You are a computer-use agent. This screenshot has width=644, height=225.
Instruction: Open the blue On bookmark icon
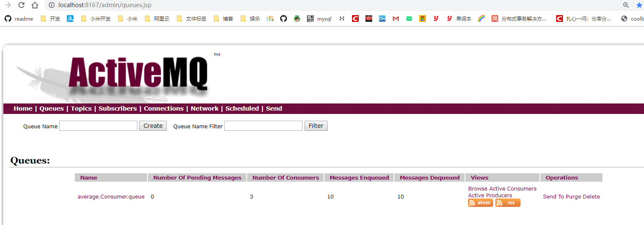(382, 19)
